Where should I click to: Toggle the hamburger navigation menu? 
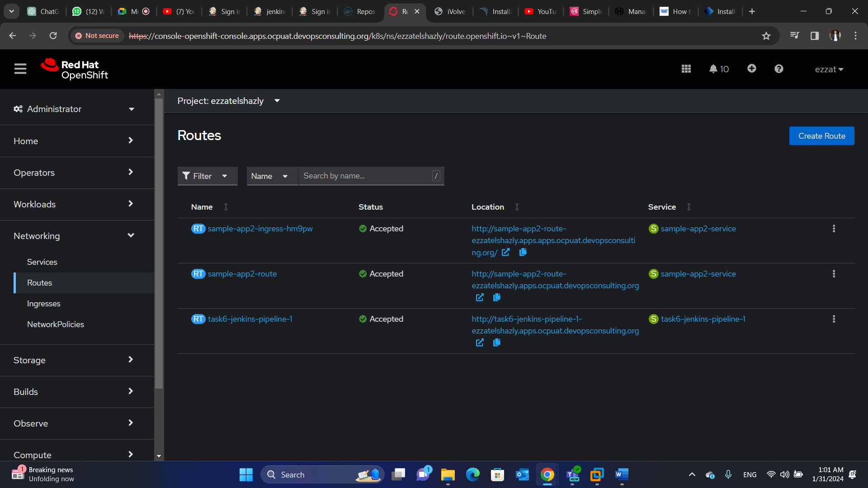[x=20, y=69]
